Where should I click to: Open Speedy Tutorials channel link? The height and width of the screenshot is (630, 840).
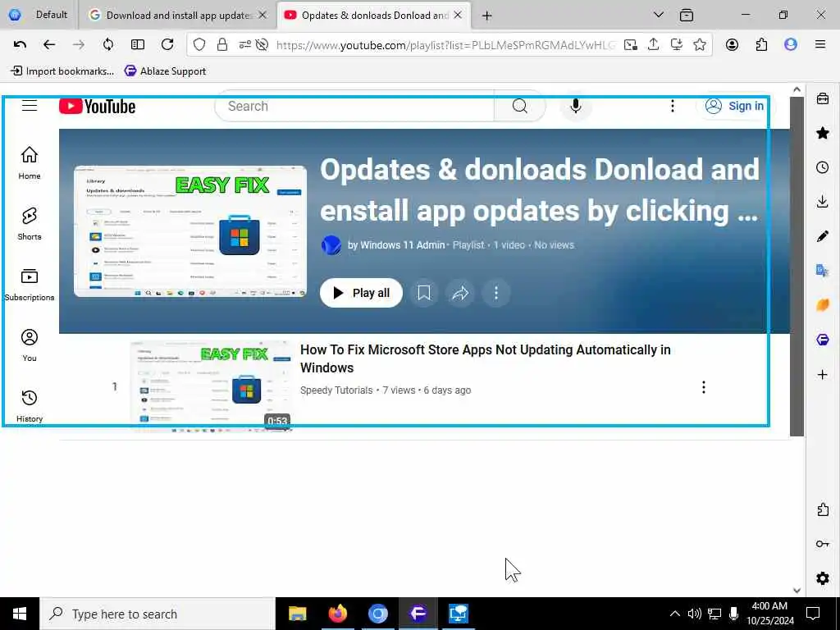point(336,390)
